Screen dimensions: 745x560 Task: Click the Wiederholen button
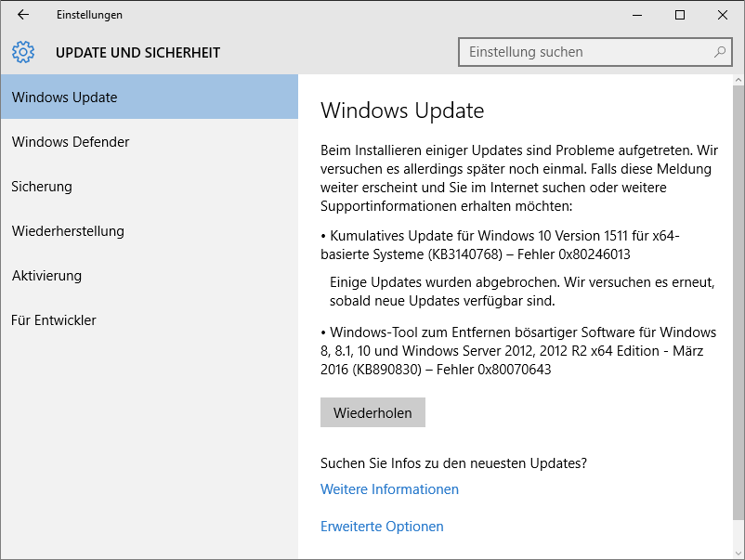coord(372,412)
